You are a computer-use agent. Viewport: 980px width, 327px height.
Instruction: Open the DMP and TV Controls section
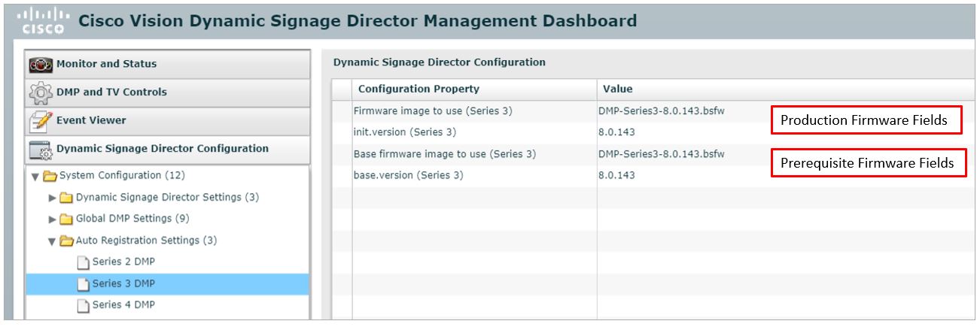tap(168, 92)
